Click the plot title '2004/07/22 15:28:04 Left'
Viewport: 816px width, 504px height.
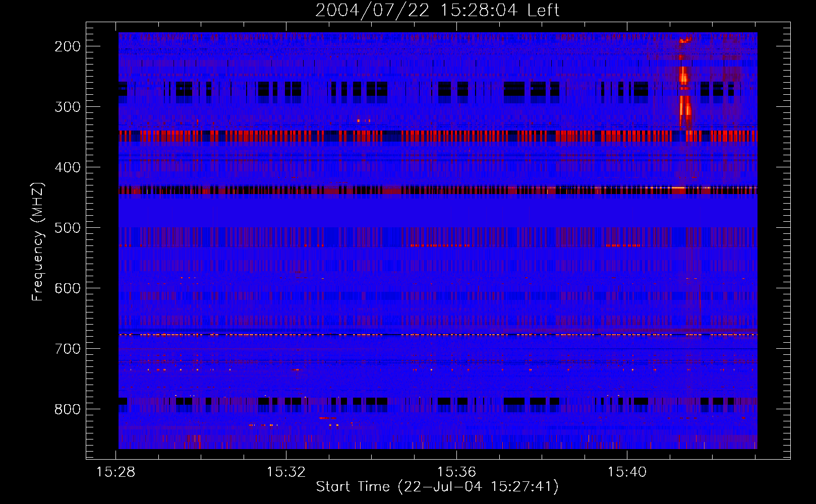click(x=437, y=10)
